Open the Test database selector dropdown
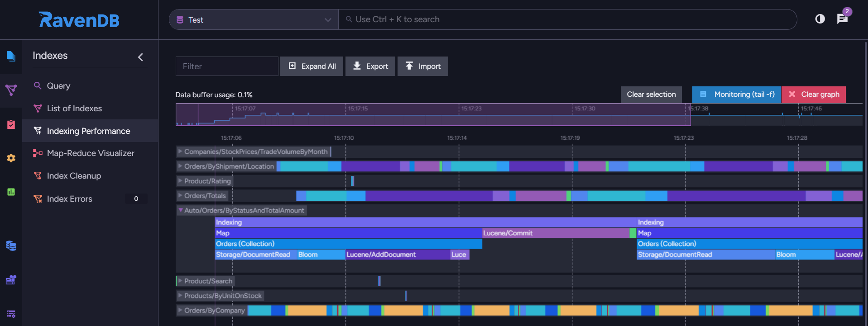 254,19
